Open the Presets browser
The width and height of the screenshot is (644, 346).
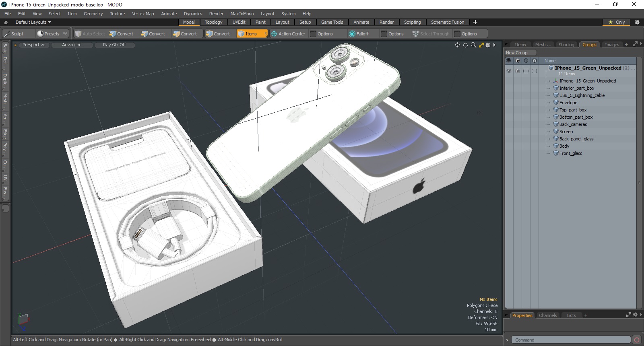52,34
